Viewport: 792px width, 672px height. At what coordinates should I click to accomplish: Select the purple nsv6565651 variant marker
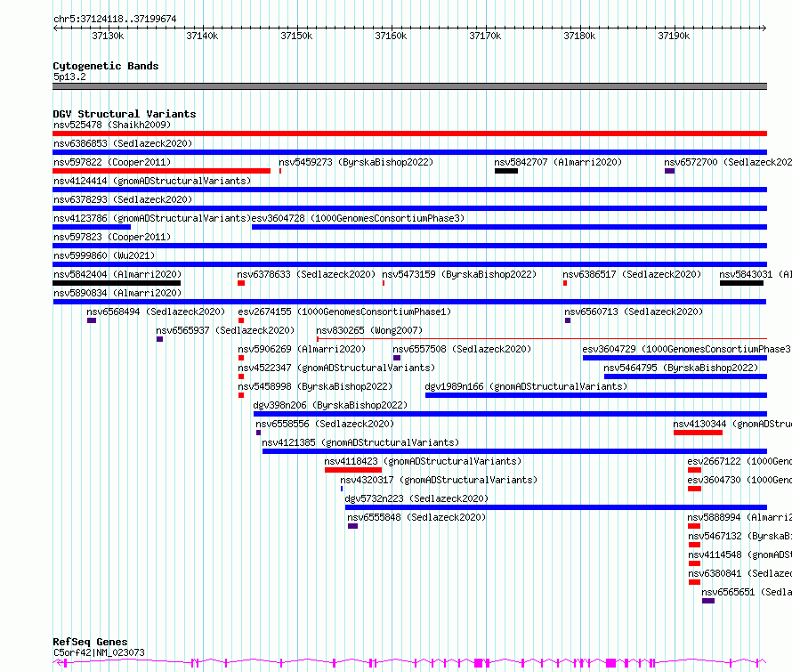pos(708,601)
